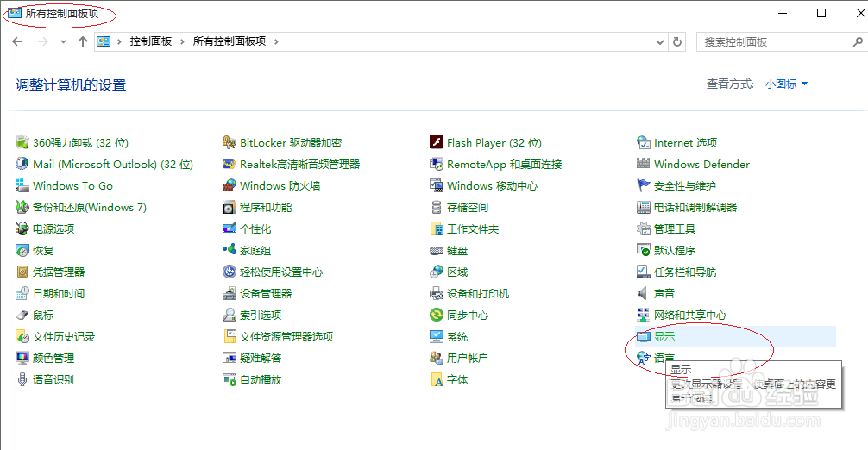Open the address bar history dropdown arrow
Image resolution: width=868 pixels, height=450 pixels.
[660, 42]
